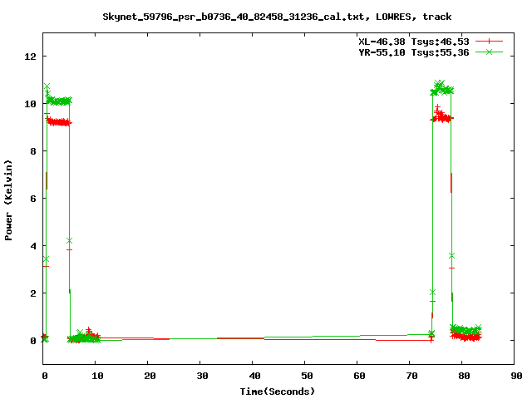
Task: Click the green marker at 2 Kelvin near 74 seconds
Action: (x=432, y=292)
